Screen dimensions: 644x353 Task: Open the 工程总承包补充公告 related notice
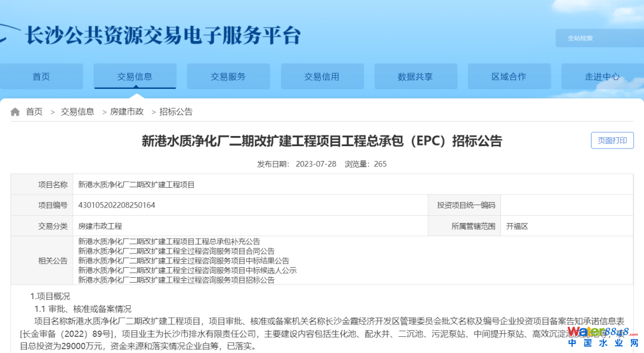point(169,241)
